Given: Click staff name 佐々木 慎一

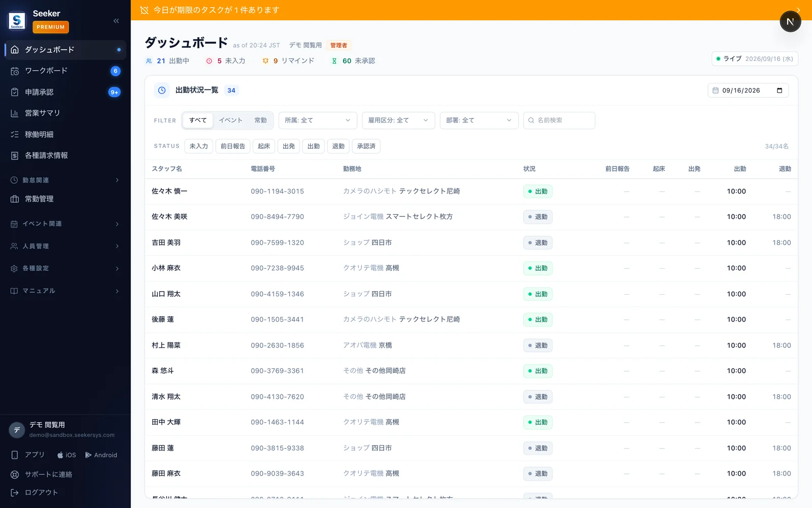Looking at the screenshot, I should pos(170,192).
